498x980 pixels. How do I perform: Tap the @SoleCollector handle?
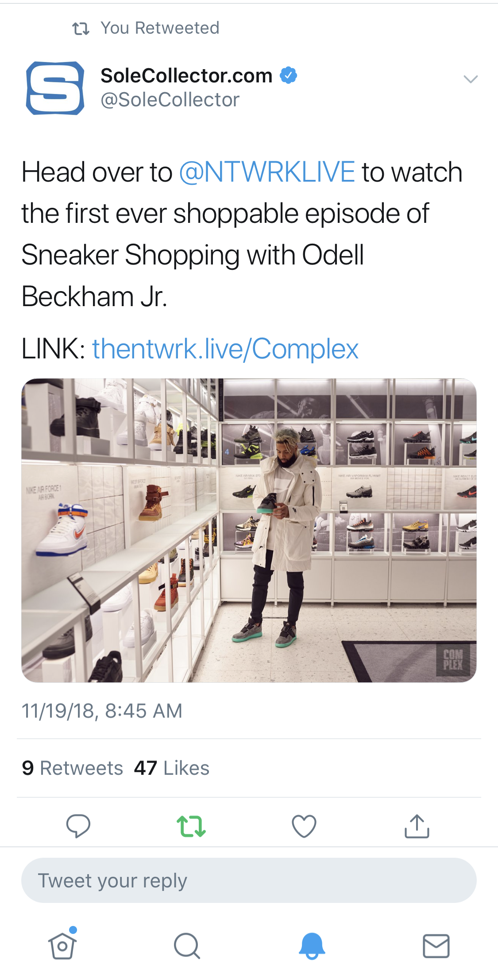tap(170, 100)
